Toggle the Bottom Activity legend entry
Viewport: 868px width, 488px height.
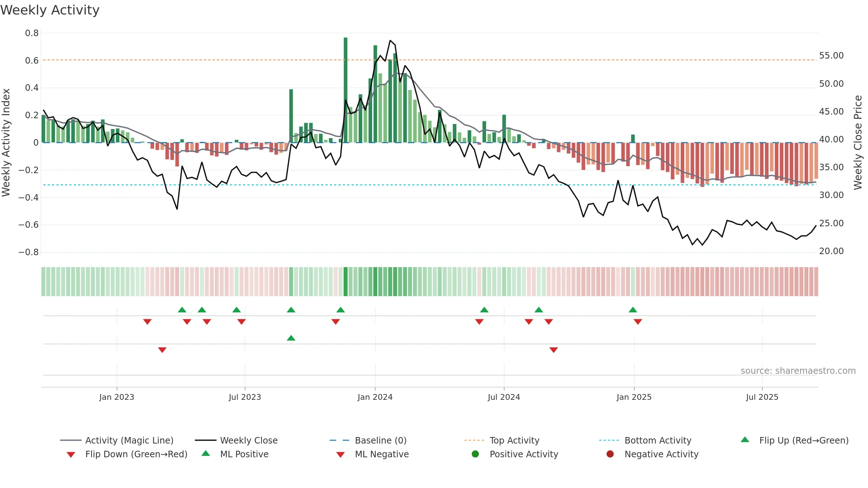[x=645, y=440]
